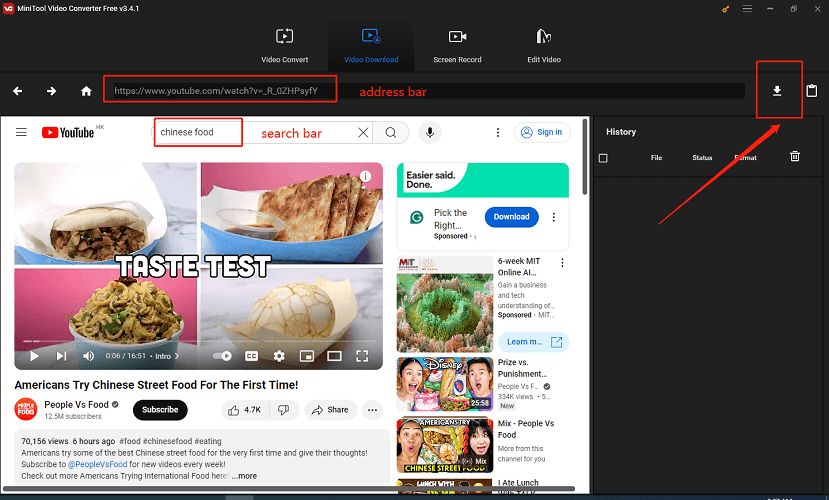Switch to miniplayer mode
This screenshot has height=500, width=829.
pyautogui.click(x=307, y=356)
